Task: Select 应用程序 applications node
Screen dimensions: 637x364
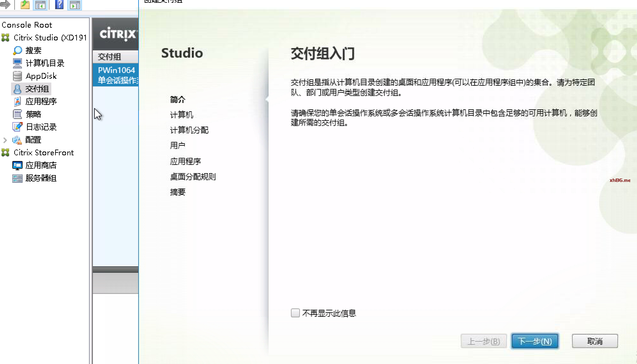Action: pos(41,101)
